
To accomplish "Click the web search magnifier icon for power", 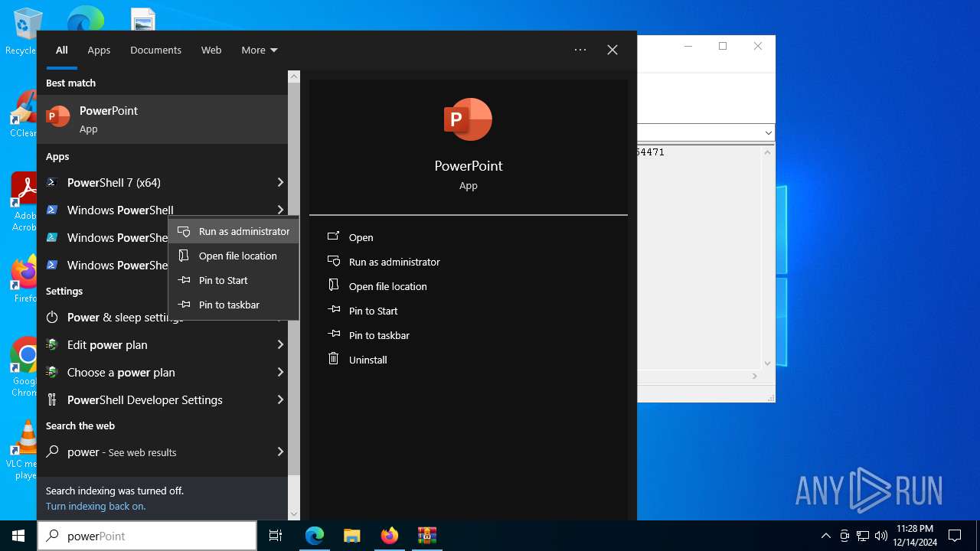I will (x=52, y=452).
